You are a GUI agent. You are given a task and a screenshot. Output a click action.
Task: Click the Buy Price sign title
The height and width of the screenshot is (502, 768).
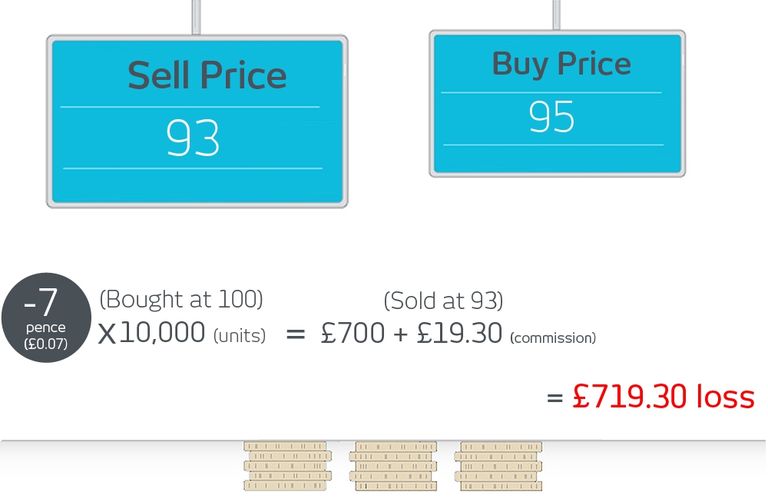click(x=561, y=65)
